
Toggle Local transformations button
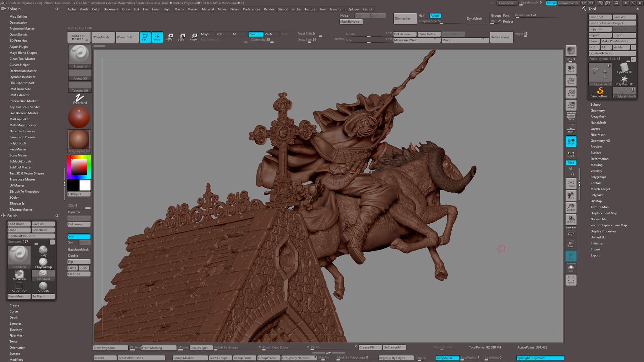571,141
